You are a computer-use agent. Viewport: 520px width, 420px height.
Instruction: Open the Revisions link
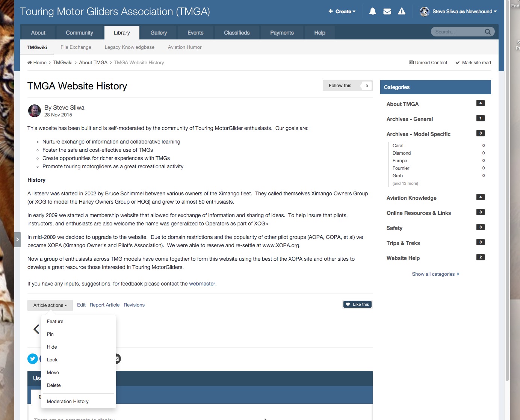[x=134, y=305]
